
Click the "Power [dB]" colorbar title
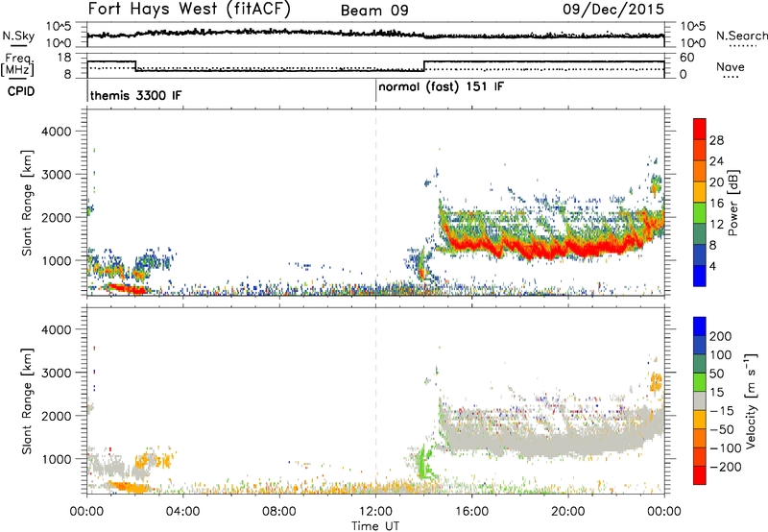coord(732,203)
